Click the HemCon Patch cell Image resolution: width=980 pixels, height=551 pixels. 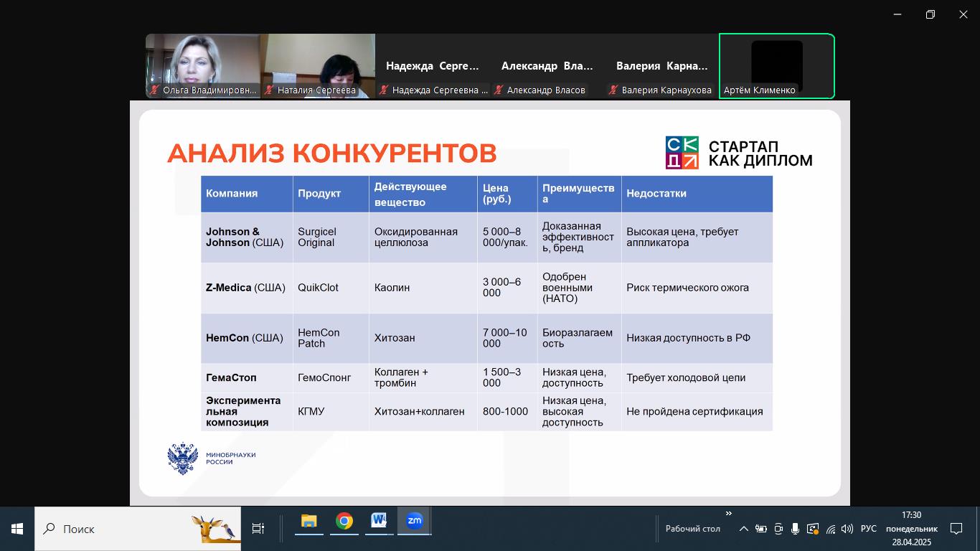[x=331, y=338]
